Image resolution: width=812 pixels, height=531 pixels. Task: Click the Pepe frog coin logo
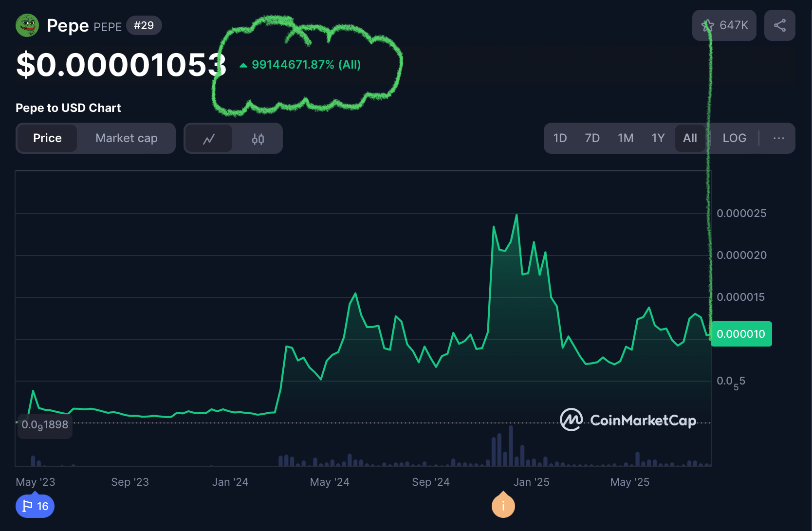[27, 25]
